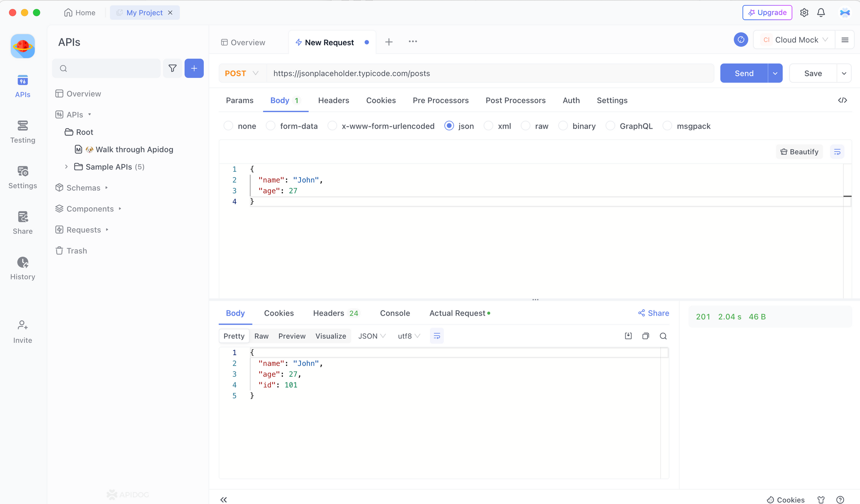Image resolution: width=860 pixels, height=504 pixels.
Task: Click the Upgrade button
Action: (x=767, y=12)
